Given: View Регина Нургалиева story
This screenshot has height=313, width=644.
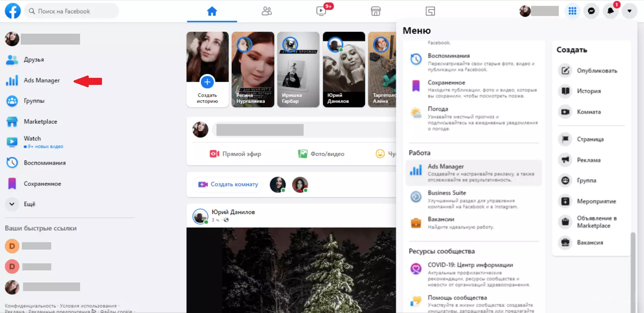Looking at the screenshot, I should tap(253, 69).
